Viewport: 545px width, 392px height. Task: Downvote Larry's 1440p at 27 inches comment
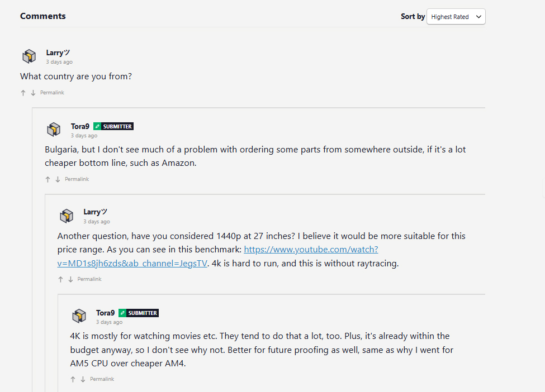point(70,279)
